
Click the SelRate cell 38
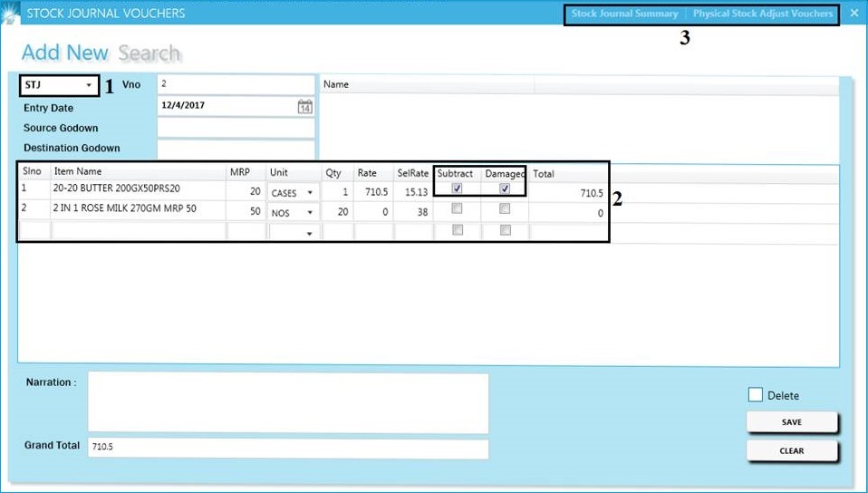click(x=413, y=212)
